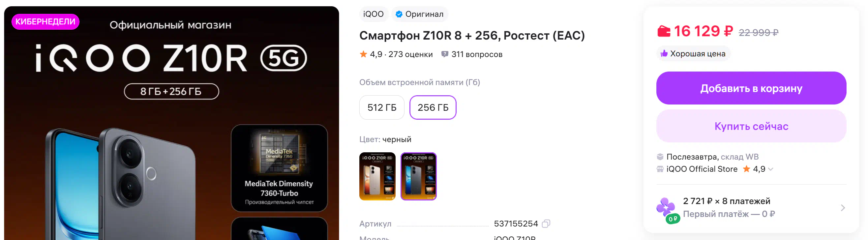Click the thumbs-up Хорошая цена icon
This screenshot has width=868, height=240.
(x=664, y=54)
